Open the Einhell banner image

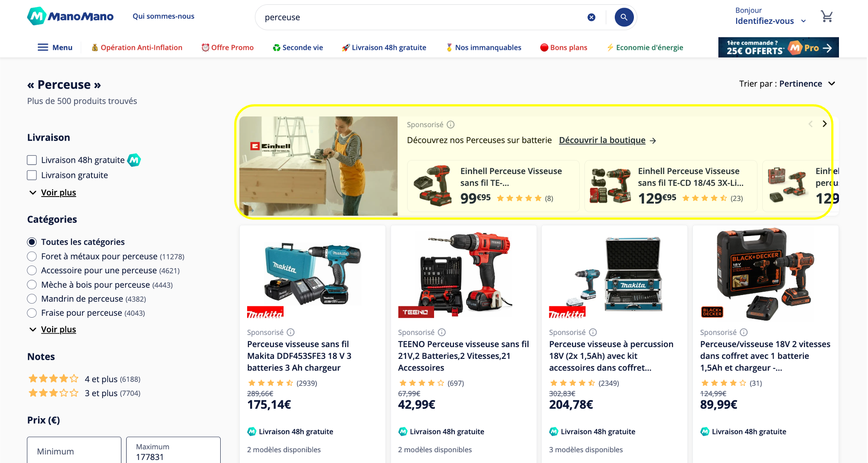click(x=318, y=166)
